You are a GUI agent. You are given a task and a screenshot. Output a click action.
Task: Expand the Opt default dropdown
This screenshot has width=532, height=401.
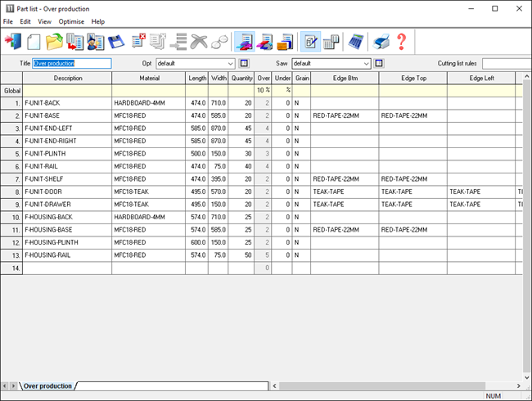230,63
